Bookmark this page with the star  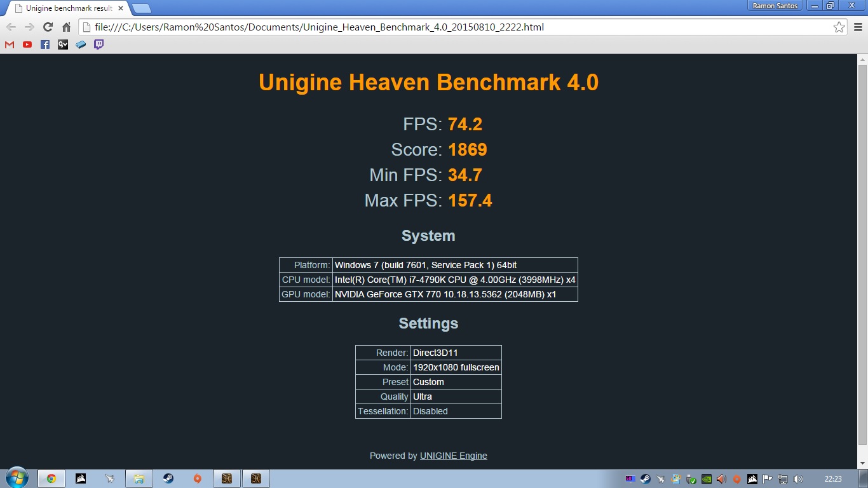(839, 27)
